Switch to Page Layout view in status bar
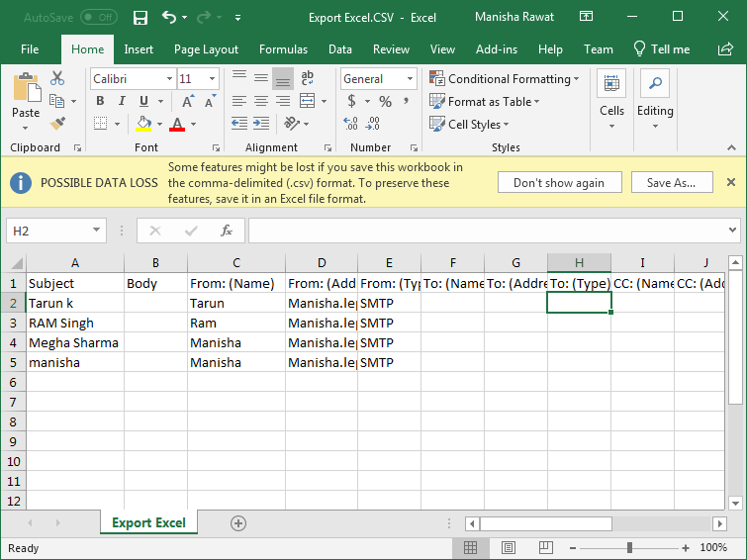 (x=509, y=548)
